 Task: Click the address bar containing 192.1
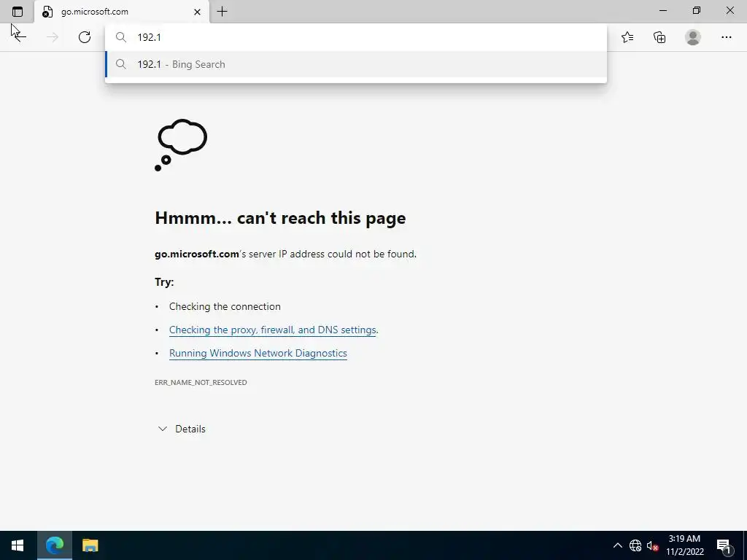tap(356, 37)
